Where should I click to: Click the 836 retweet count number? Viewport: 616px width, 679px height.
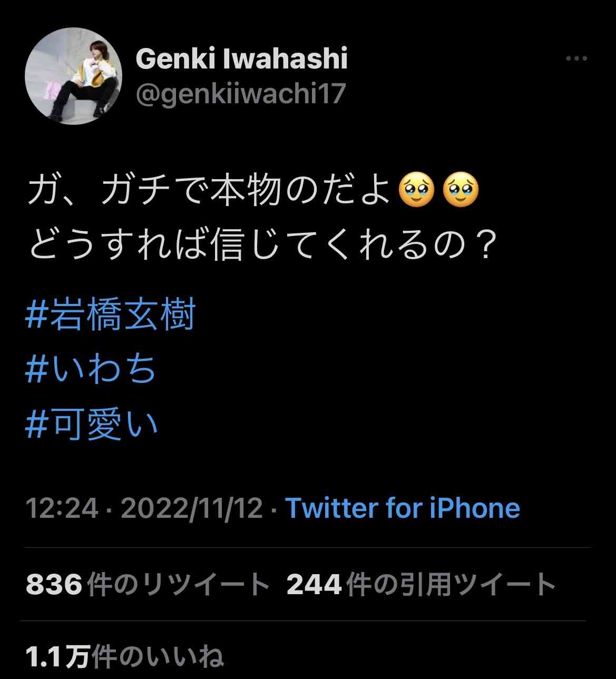coord(54,584)
